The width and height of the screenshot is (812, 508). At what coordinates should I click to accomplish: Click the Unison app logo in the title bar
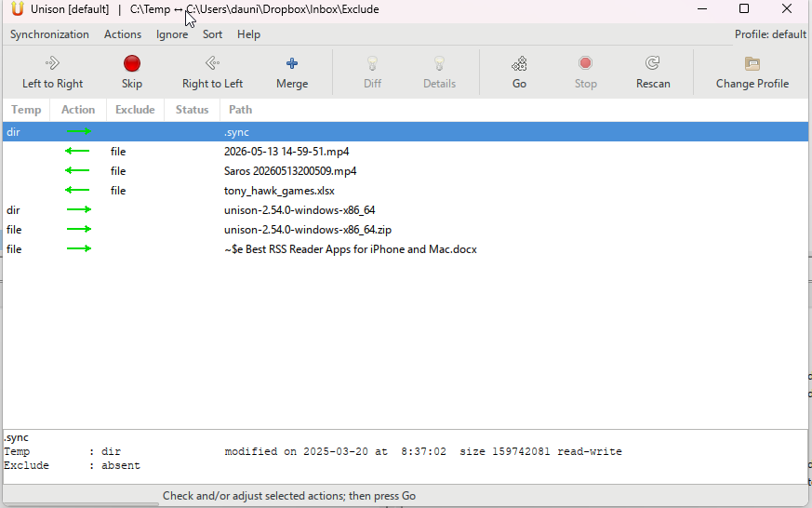click(x=18, y=8)
